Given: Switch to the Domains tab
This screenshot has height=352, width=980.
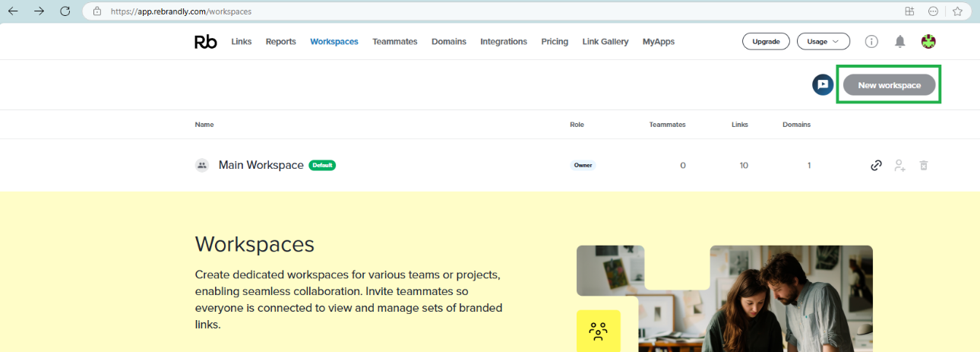Looking at the screenshot, I should pyautogui.click(x=448, y=42).
